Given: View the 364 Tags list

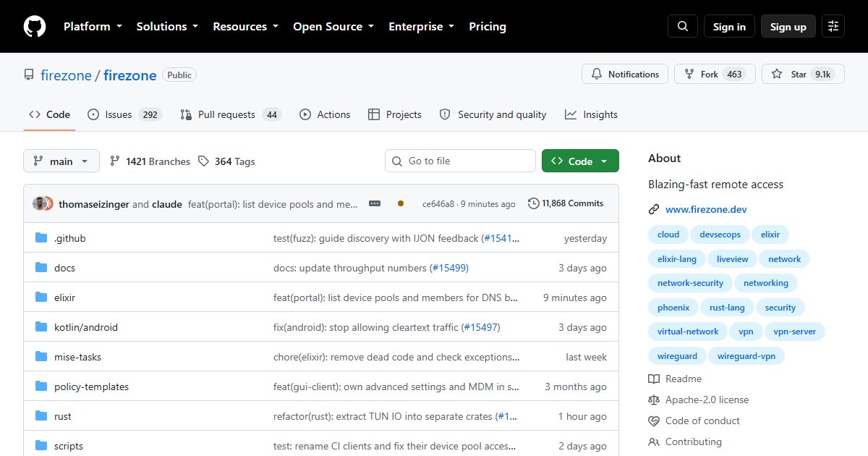Looking at the screenshot, I should pos(226,161).
